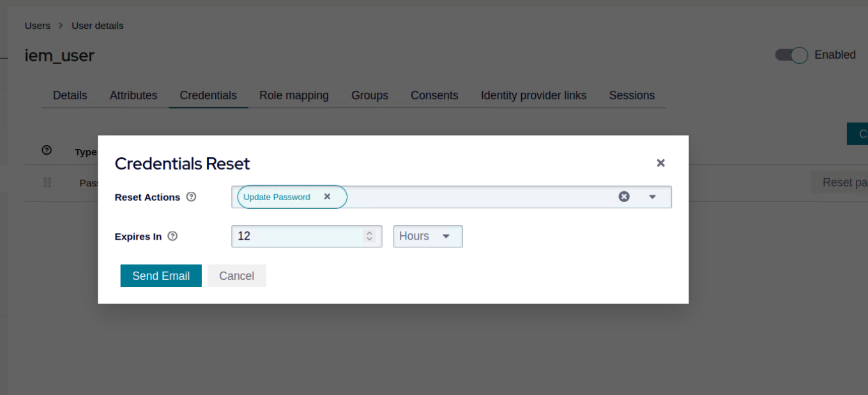This screenshot has height=395, width=868.
Task: Switch to the Groups tab
Action: click(x=370, y=95)
